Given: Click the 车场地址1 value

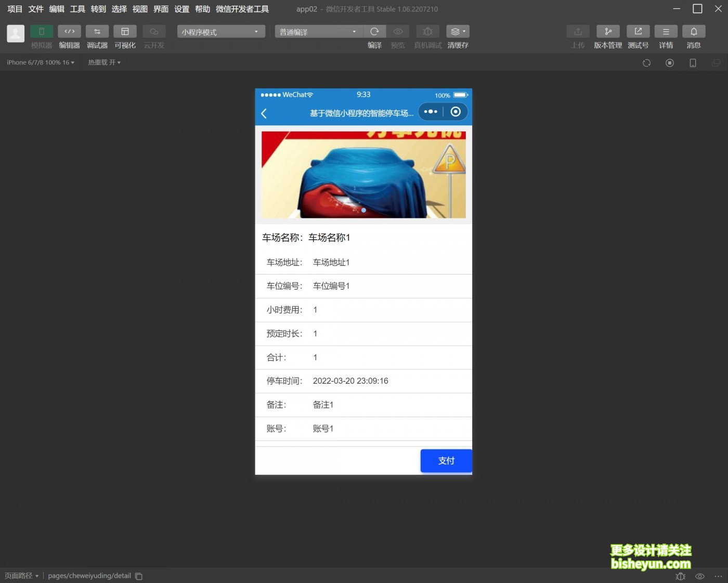Looking at the screenshot, I should click(331, 263).
